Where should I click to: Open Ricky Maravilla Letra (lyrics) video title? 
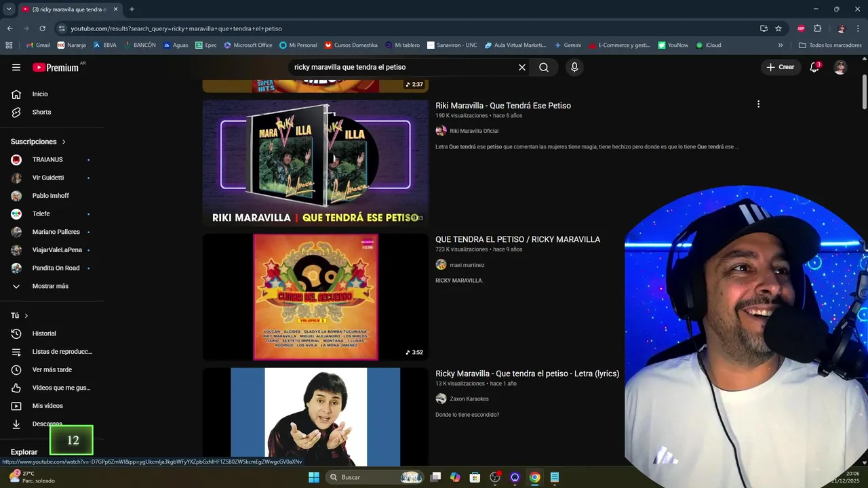click(527, 373)
